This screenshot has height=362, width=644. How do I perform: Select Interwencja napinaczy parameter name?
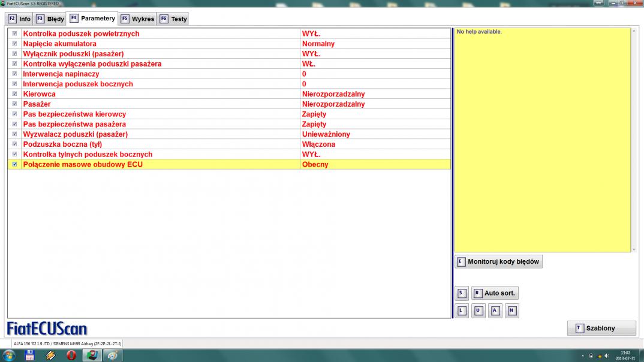click(61, 74)
